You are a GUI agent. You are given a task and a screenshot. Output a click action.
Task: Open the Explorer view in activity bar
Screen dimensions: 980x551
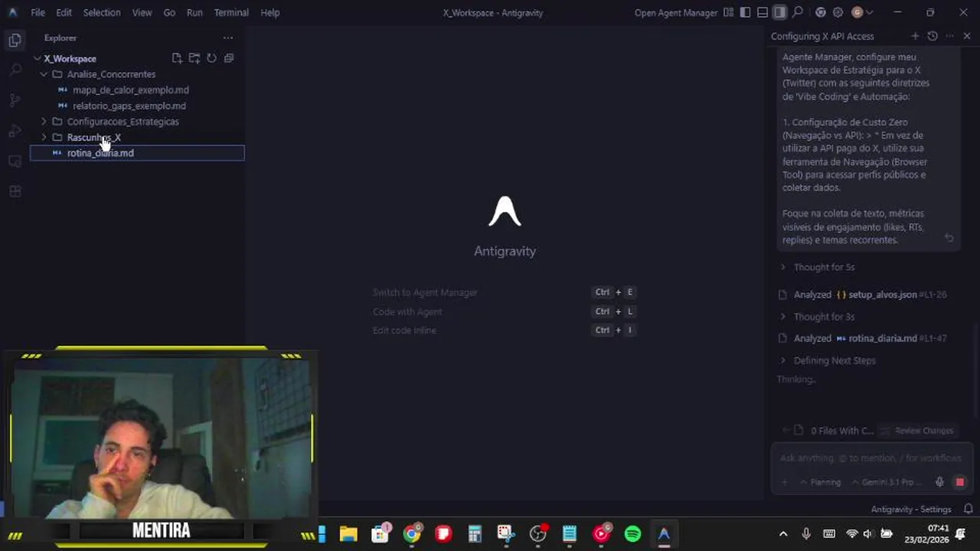click(x=15, y=41)
